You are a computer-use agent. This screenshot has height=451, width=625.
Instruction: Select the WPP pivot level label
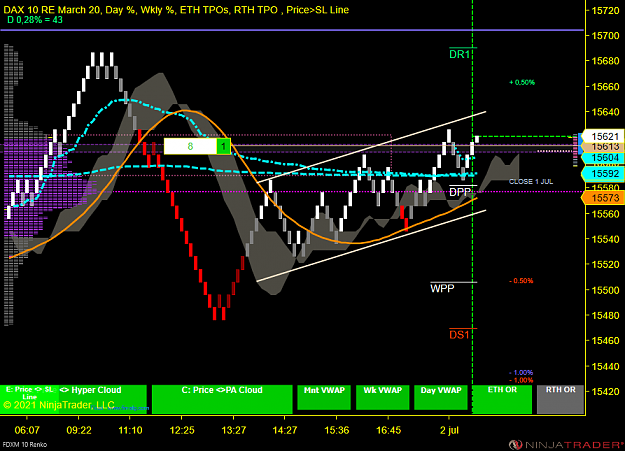442,288
